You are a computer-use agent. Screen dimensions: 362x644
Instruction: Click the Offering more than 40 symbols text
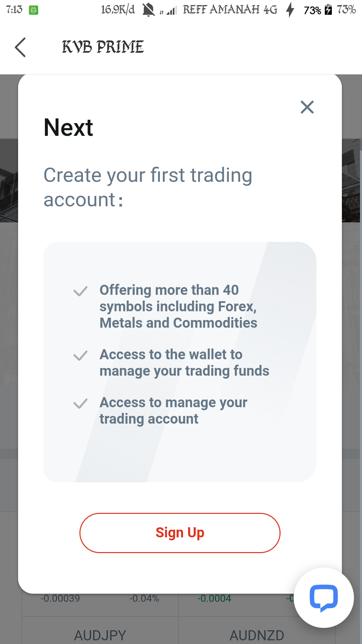[178, 306]
